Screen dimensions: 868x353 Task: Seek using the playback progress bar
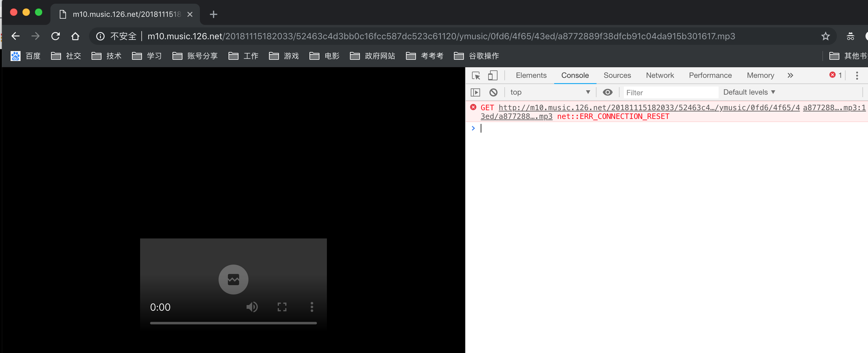[x=233, y=323]
